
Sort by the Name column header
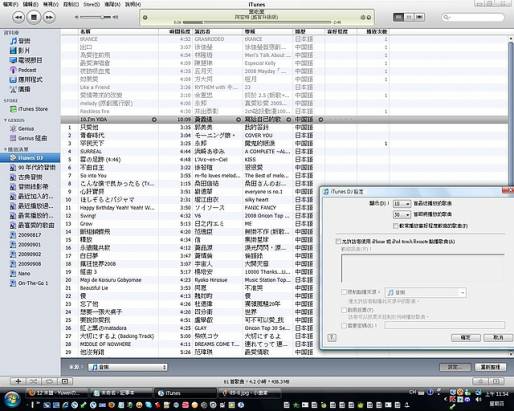tap(118, 32)
